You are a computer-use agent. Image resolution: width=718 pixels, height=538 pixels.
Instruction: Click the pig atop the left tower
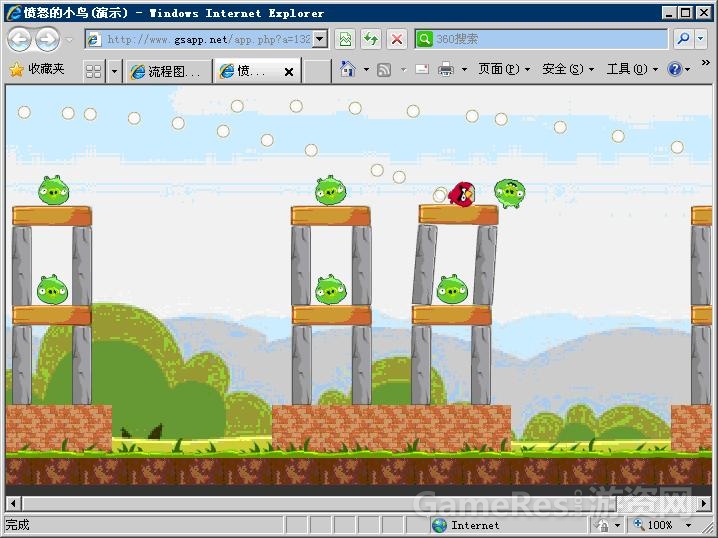click(54, 190)
